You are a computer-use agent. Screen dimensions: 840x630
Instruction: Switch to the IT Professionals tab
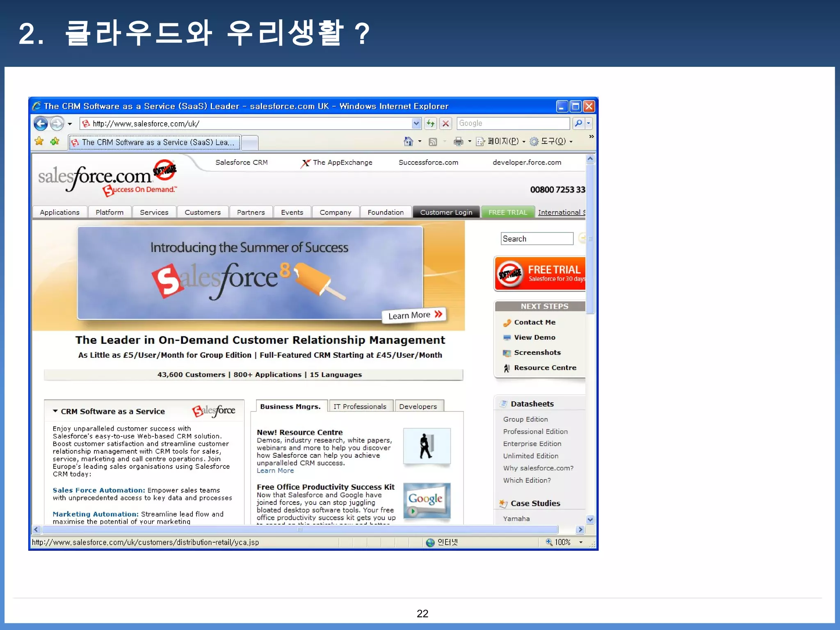pos(360,406)
